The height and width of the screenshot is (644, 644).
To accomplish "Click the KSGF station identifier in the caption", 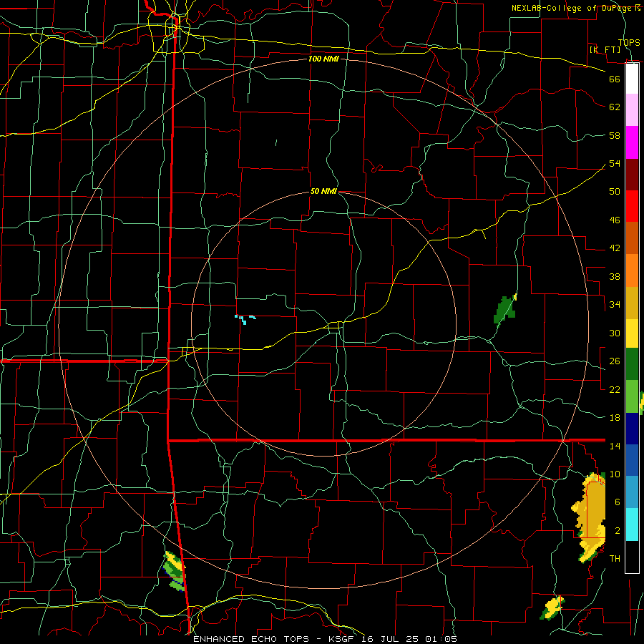I will pyautogui.click(x=343, y=639).
